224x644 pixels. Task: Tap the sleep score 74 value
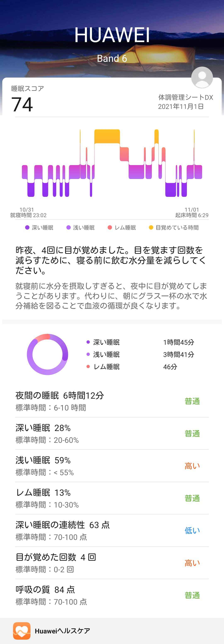click(22, 104)
